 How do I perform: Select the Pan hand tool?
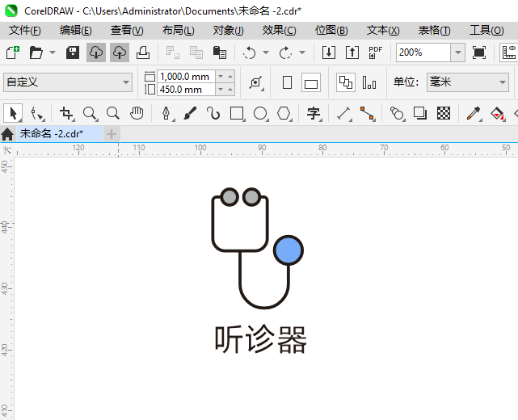137,113
